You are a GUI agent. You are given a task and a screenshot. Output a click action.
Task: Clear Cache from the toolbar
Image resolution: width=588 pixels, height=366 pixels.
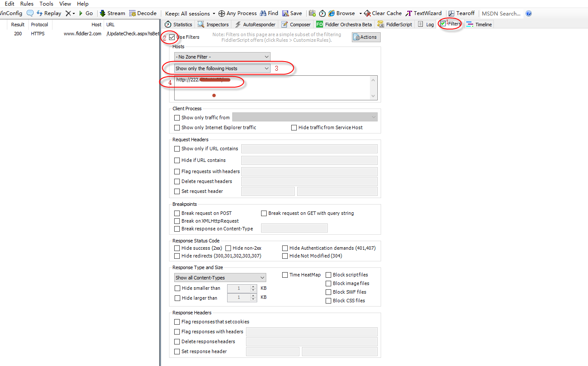point(383,13)
